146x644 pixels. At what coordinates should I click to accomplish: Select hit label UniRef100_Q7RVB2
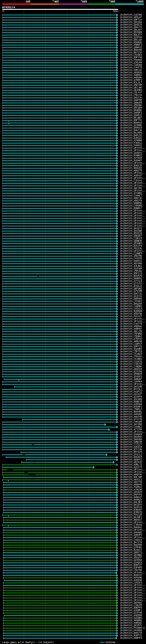(131, 548)
